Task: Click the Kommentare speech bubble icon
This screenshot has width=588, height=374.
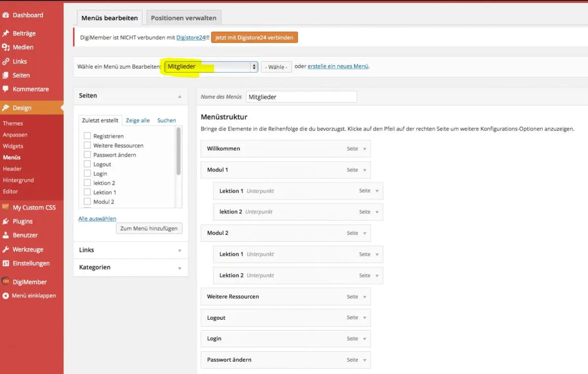Action: point(5,89)
